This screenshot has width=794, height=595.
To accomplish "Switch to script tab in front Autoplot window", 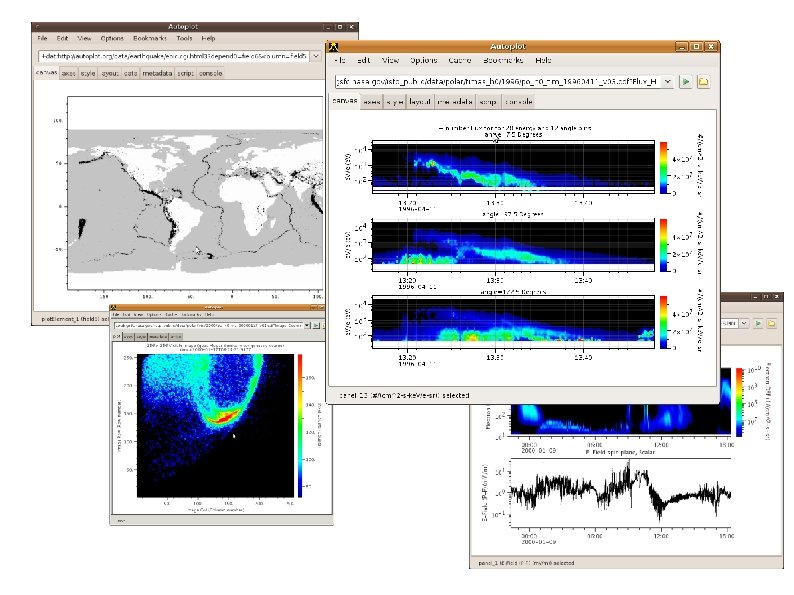I will coord(488,102).
